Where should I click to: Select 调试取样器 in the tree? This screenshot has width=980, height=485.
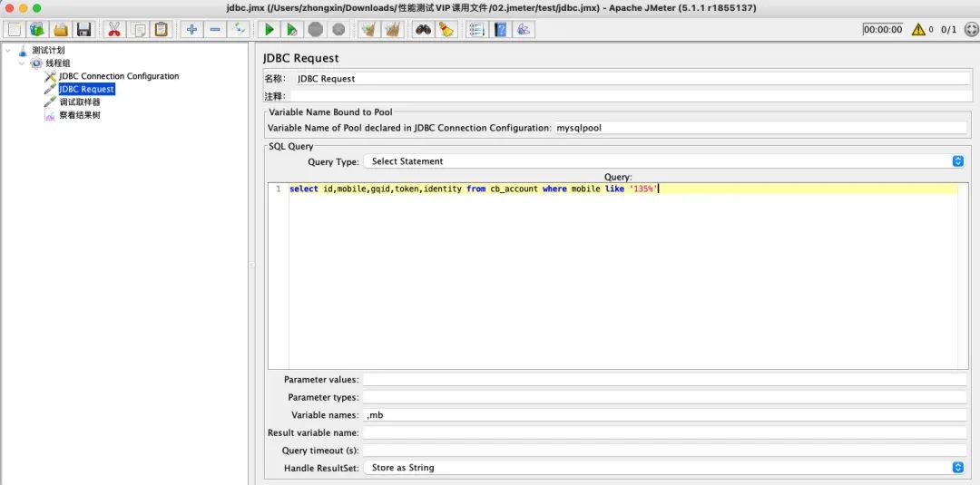(x=79, y=102)
